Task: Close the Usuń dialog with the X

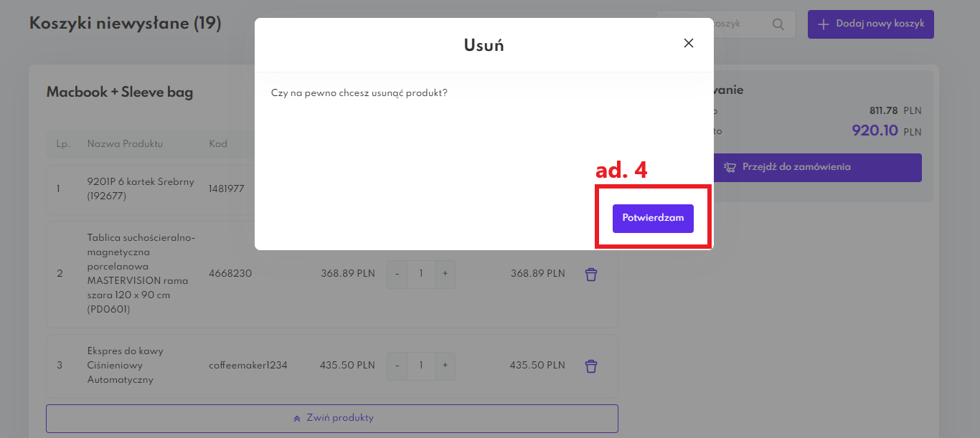Action: click(x=688, y=43)
